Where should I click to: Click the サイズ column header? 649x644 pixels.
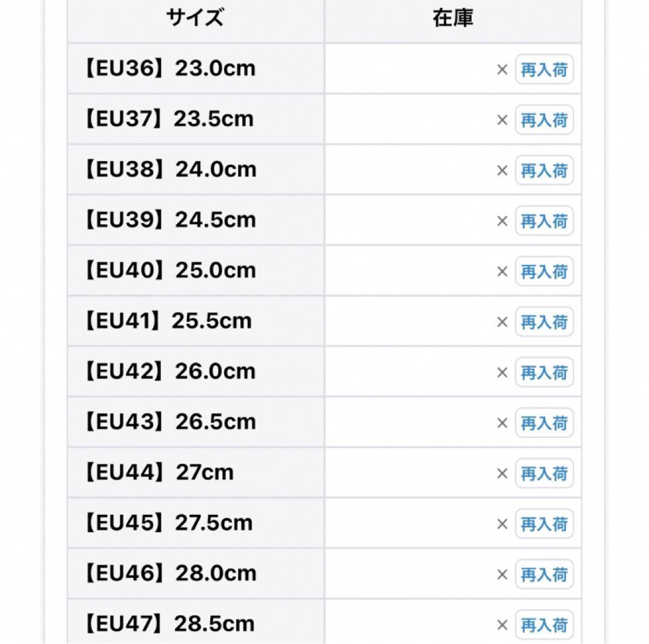click(x=195, y=19)
